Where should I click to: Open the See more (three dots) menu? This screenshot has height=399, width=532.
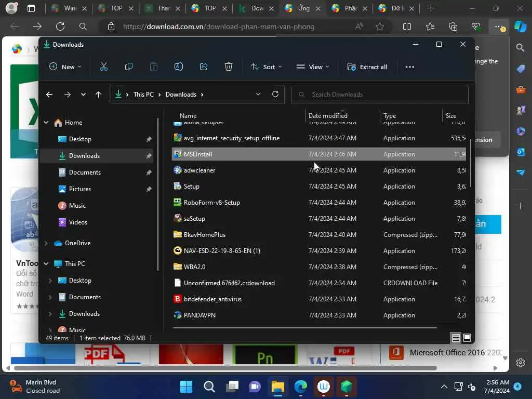click(x=409, y=67)
